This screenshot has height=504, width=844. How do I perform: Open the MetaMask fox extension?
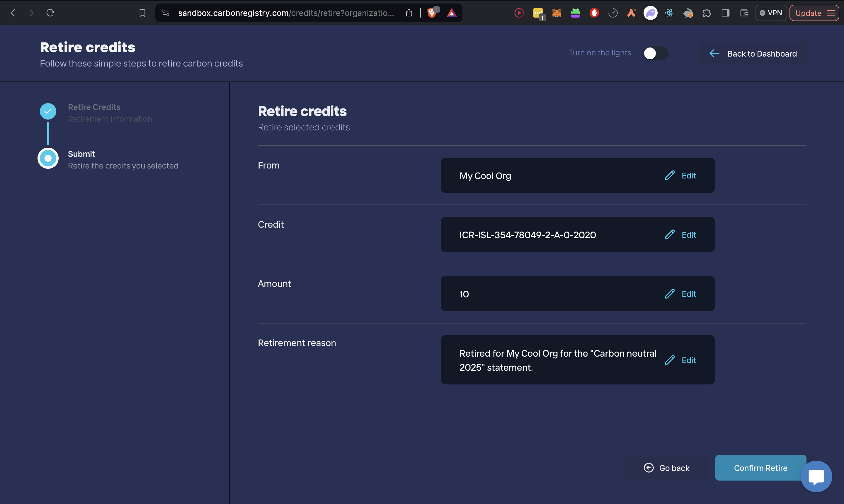[557, 13]
